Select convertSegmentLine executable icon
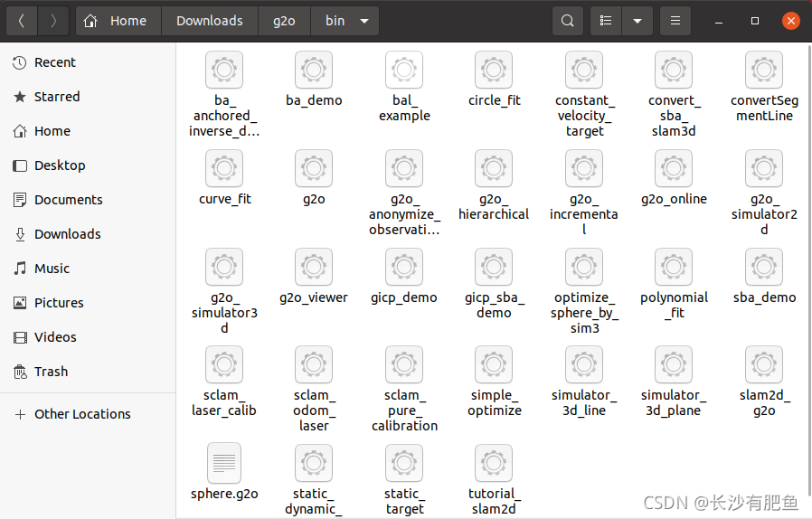The width and height of the screenshot is (812, 519). [x=764, y=70]
